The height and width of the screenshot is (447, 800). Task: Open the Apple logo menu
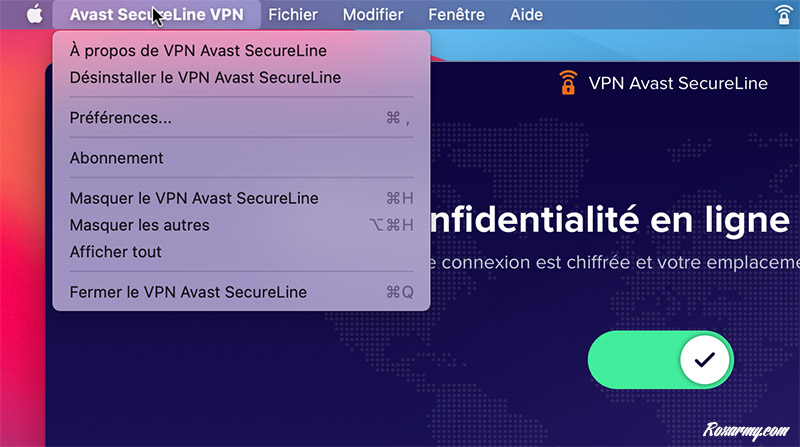coord(34,15)
